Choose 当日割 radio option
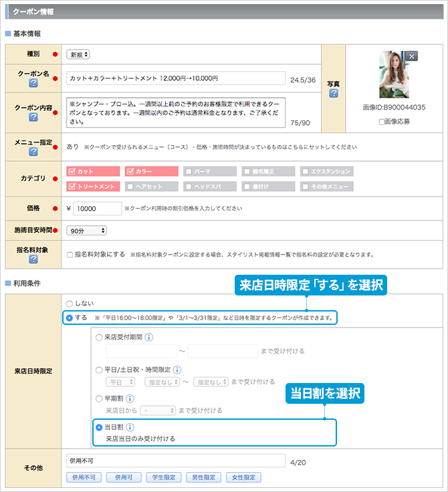Screen dimensions: 448x492 click(x=99, y=427)
